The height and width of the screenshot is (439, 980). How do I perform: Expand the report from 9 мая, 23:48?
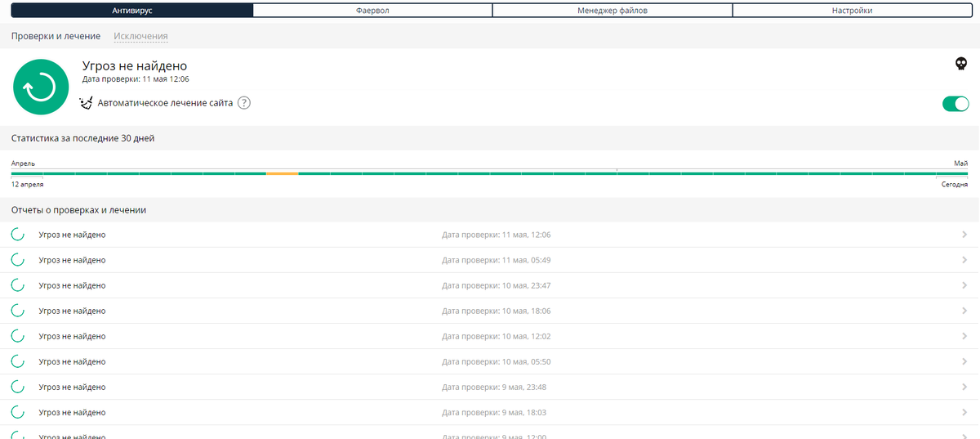click(965, 387)
